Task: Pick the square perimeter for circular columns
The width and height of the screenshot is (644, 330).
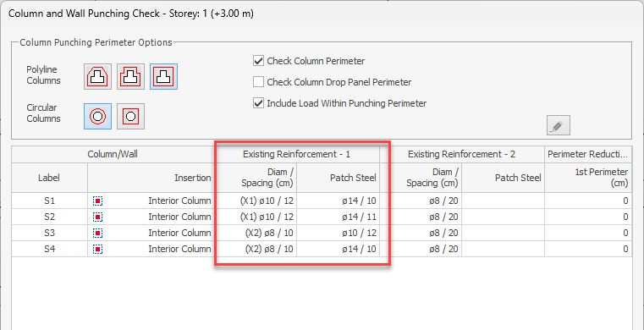Action: tap(130, 116)
